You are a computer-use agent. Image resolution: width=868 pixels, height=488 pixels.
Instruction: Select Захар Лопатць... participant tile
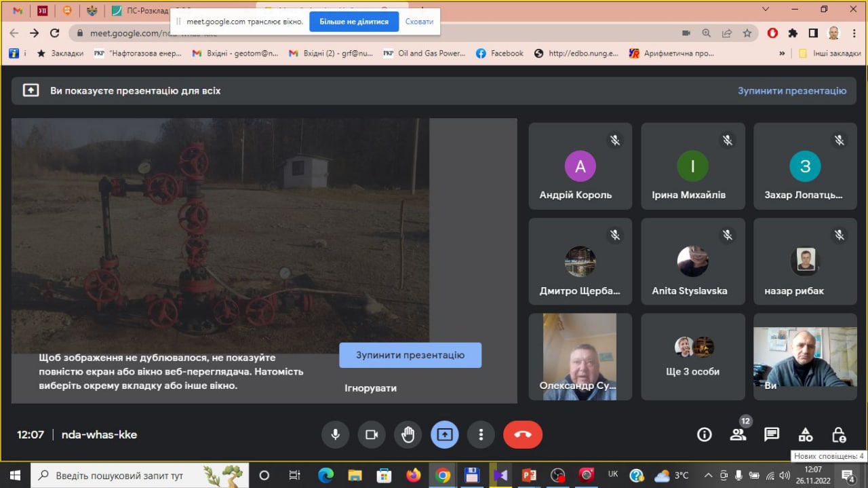pyautogui.click(x=805, y=166)
